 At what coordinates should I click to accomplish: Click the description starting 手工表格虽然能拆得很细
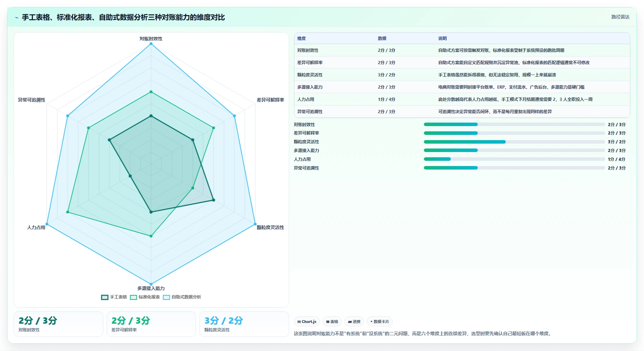click(x=497, y=75)
